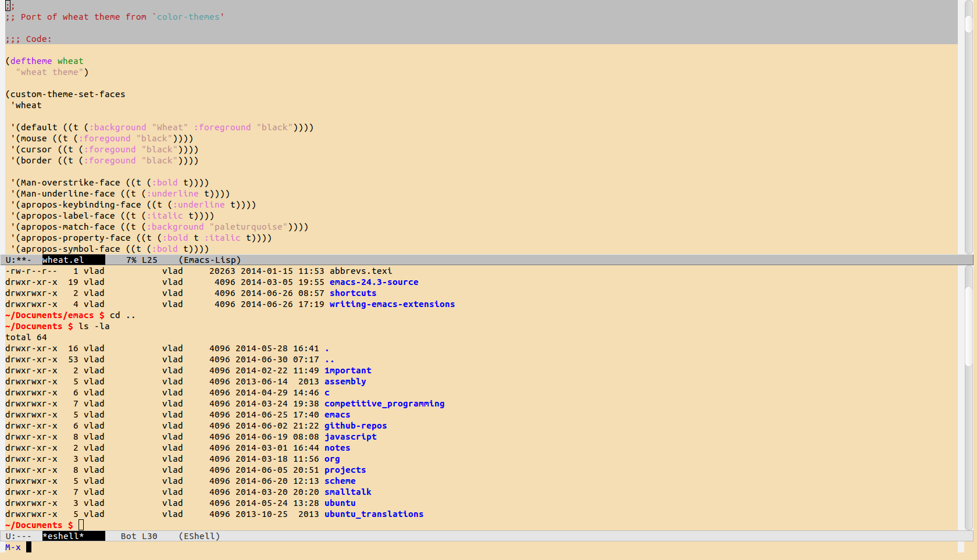The height and width of the screenshot is (560, 977).
Task: Click the apropos-property-face line
Action: [141, 238]
